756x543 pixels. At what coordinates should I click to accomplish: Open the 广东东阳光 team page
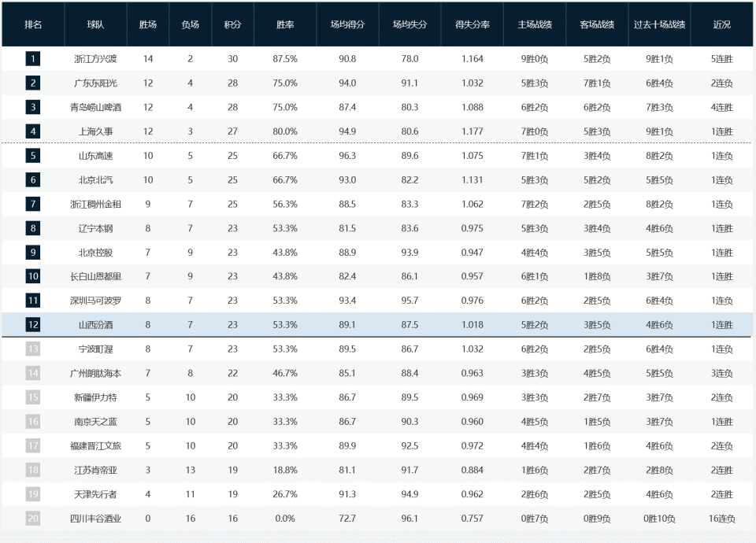coord(95,83)
